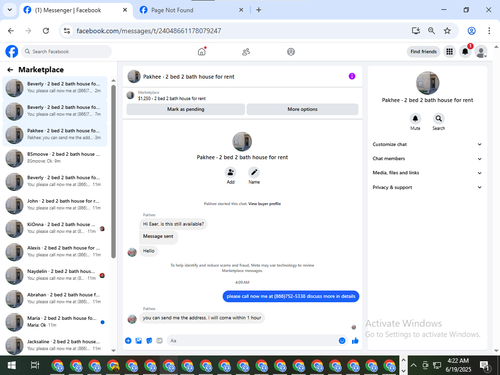This screenshot has height=375, width=500.
Task: Open the Chrome zoom magnifier icon
Action: pyautogui.click(x=431, y=31)
